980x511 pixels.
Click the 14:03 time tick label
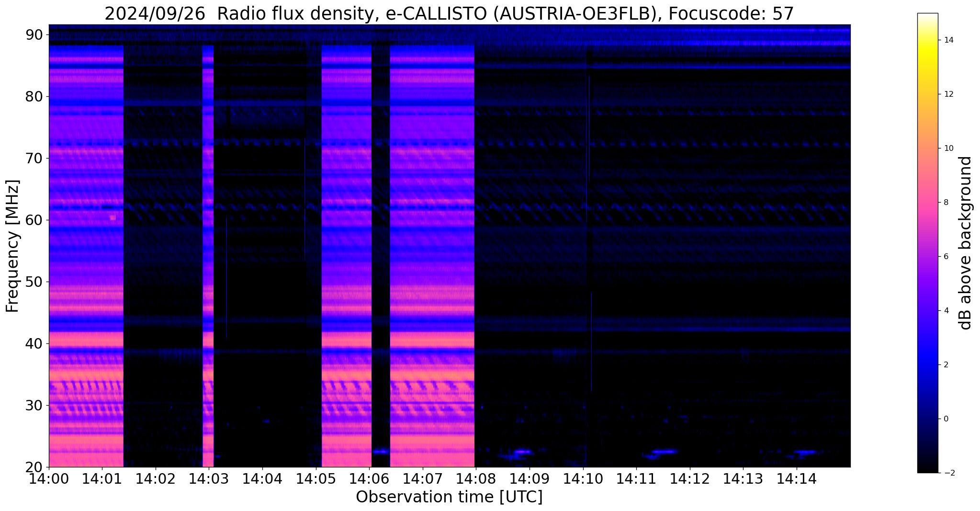point(209,478)
